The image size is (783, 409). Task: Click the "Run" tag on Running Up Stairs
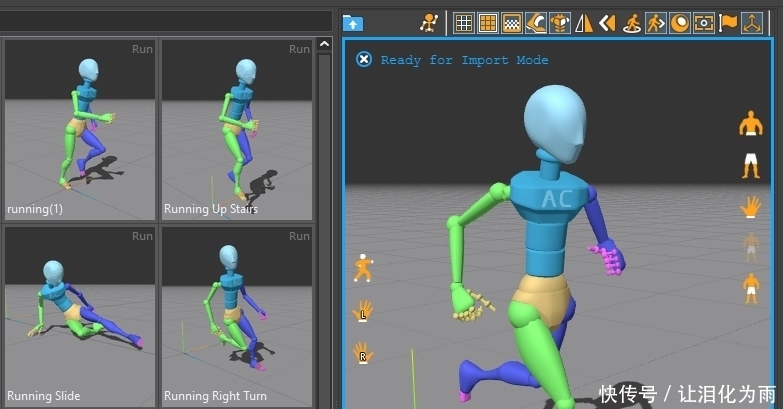coord(300,49)
